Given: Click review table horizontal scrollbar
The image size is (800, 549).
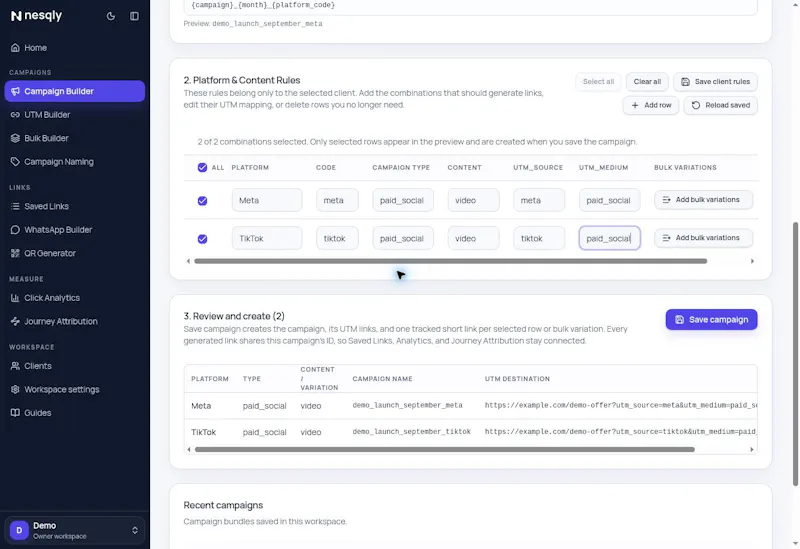Looking at the screenshot, I should coord(444,450).
